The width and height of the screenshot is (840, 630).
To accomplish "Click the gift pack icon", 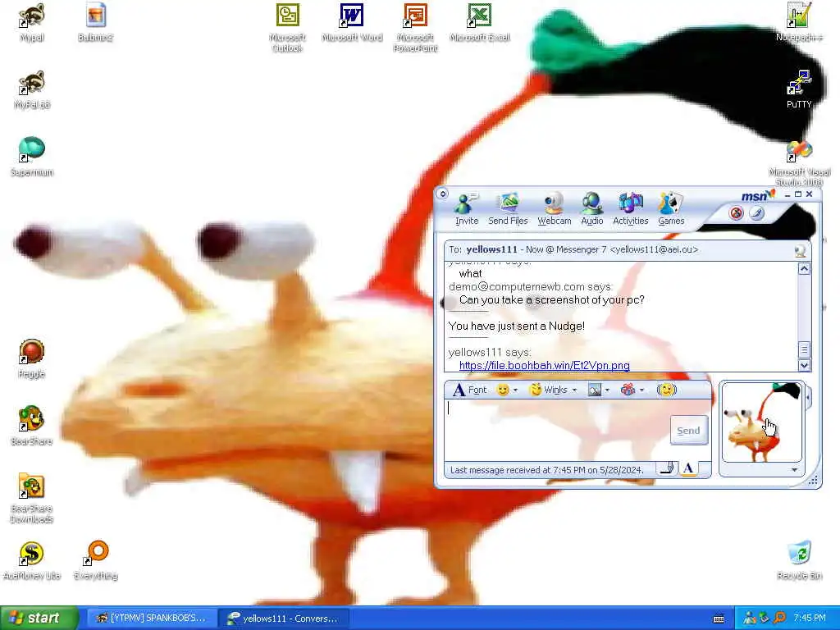I will click(628, 390).
